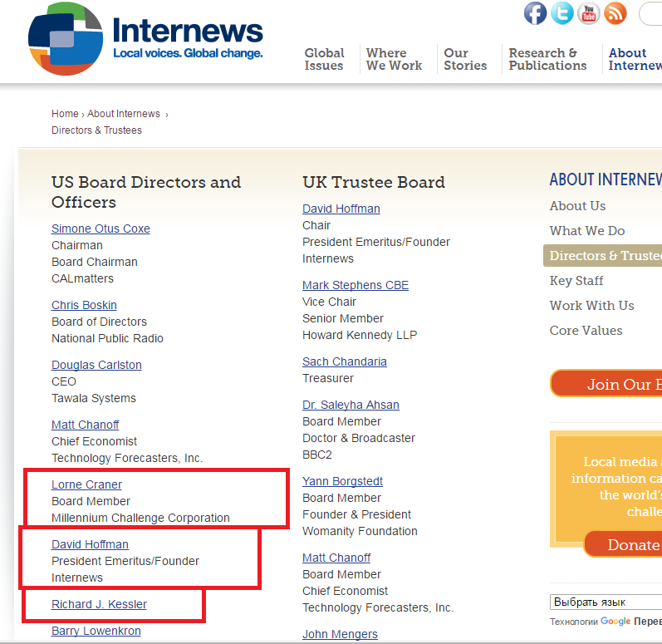Click the search field at top right

click(650, 13)
